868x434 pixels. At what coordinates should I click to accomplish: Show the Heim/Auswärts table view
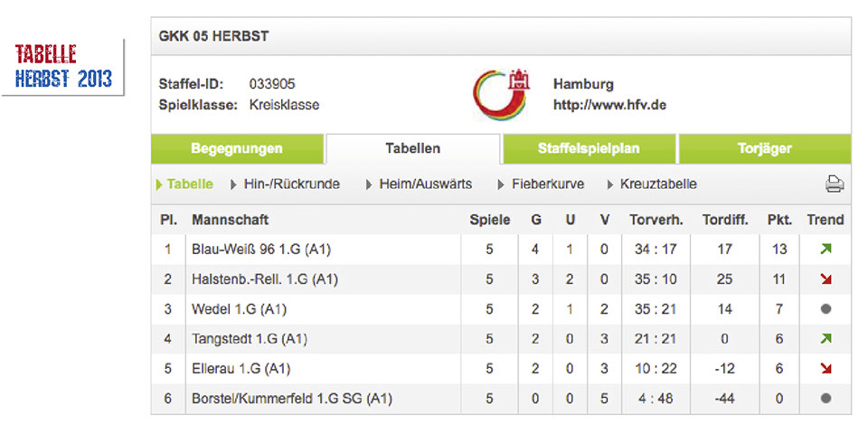point(425,184)
